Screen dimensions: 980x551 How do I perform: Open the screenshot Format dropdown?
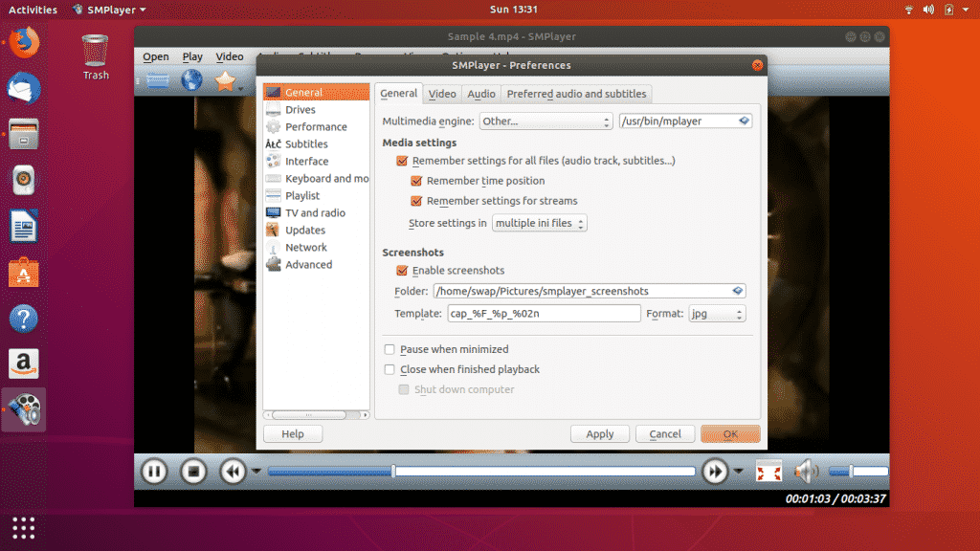[x=717, y=313]
